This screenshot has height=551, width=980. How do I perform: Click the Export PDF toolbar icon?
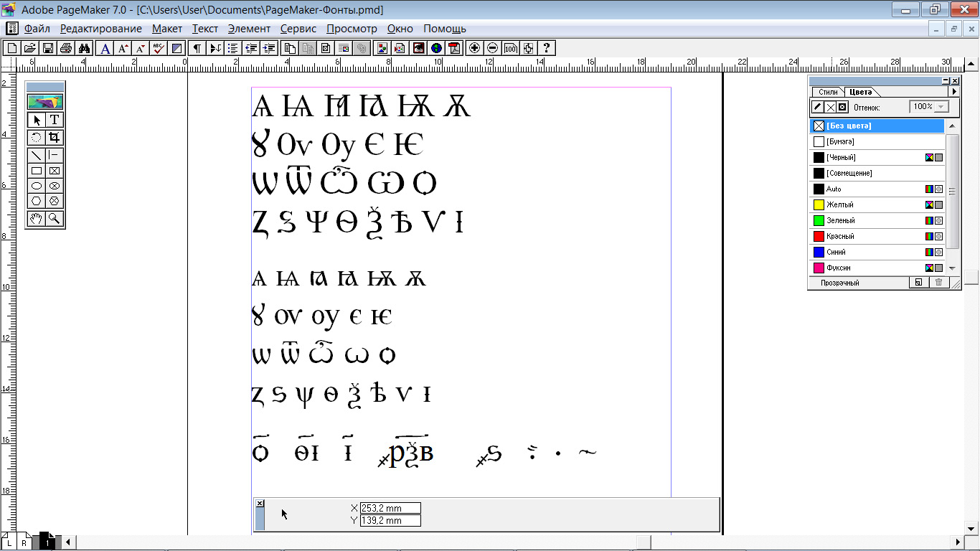tap(454, 48)
